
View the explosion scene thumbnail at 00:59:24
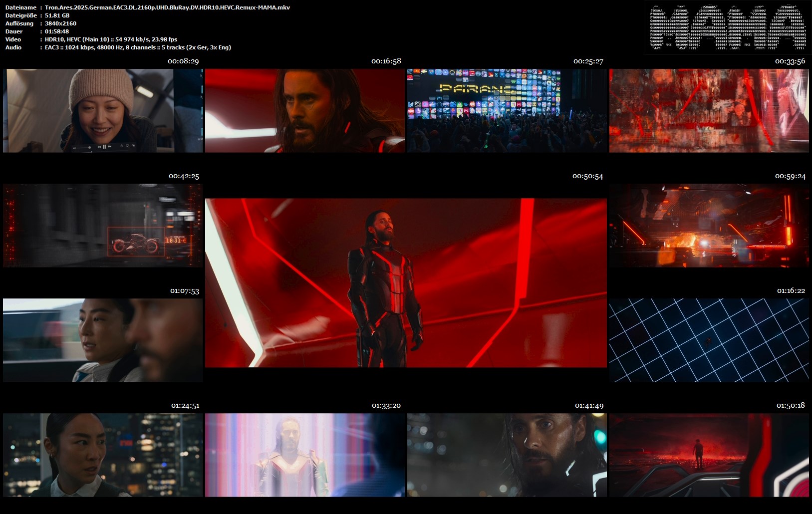(x=709, y=226)
